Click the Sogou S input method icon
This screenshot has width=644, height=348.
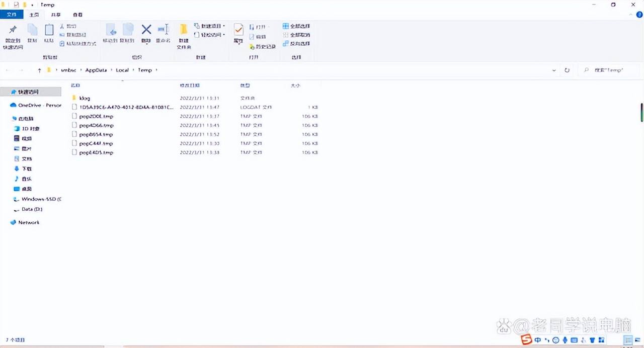526,340
